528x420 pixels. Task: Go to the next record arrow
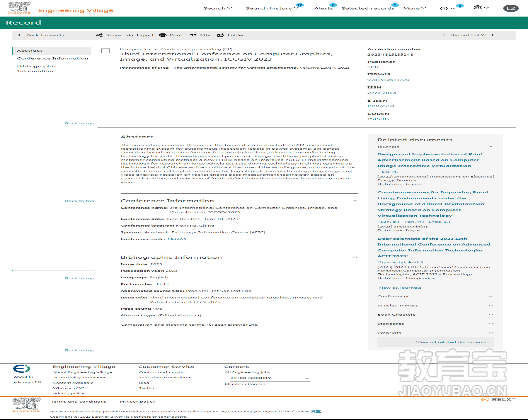coord(493,35)
